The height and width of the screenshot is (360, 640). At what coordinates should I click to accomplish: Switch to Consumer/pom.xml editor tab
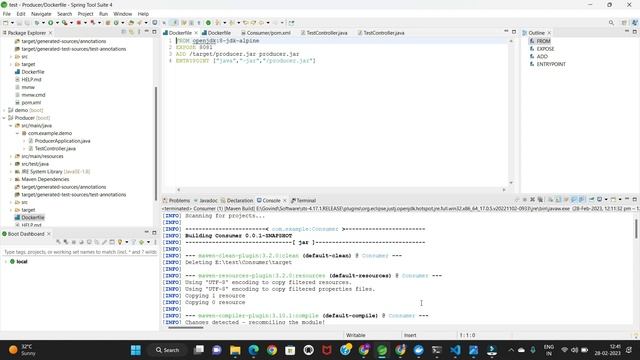pyautogui.click(x=266, y=33)
